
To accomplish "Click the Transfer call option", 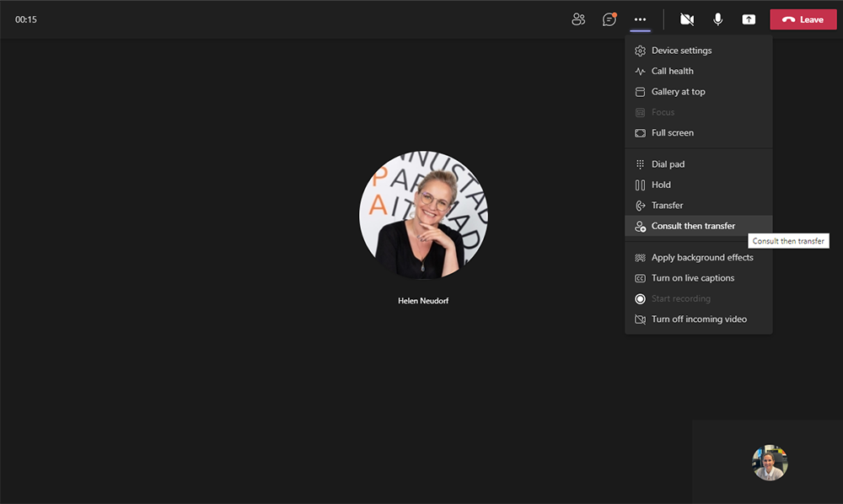I will click(x=667, y=206).
